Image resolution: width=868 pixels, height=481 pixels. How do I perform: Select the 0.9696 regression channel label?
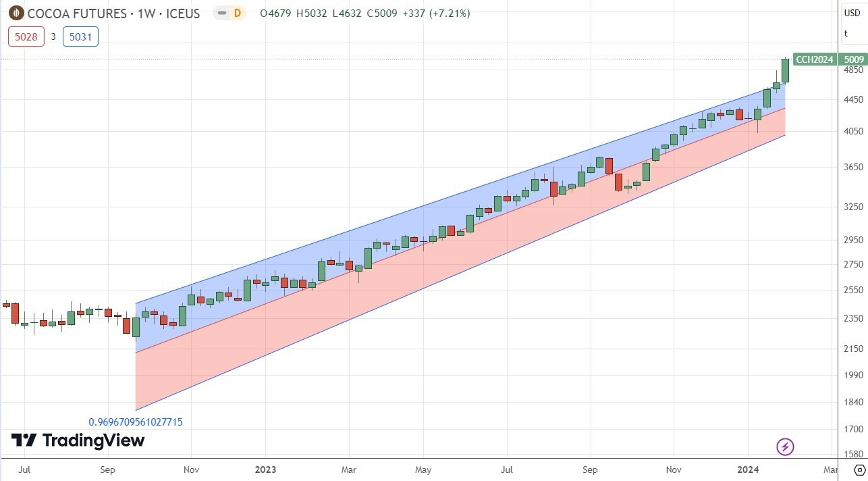[135, 422]
